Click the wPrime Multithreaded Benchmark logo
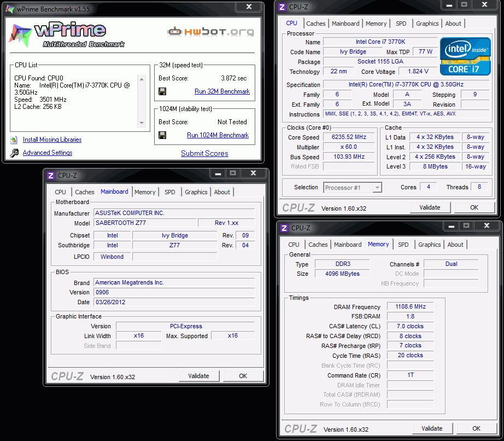This screenshot has height=441, width=504. click(67, 36)
